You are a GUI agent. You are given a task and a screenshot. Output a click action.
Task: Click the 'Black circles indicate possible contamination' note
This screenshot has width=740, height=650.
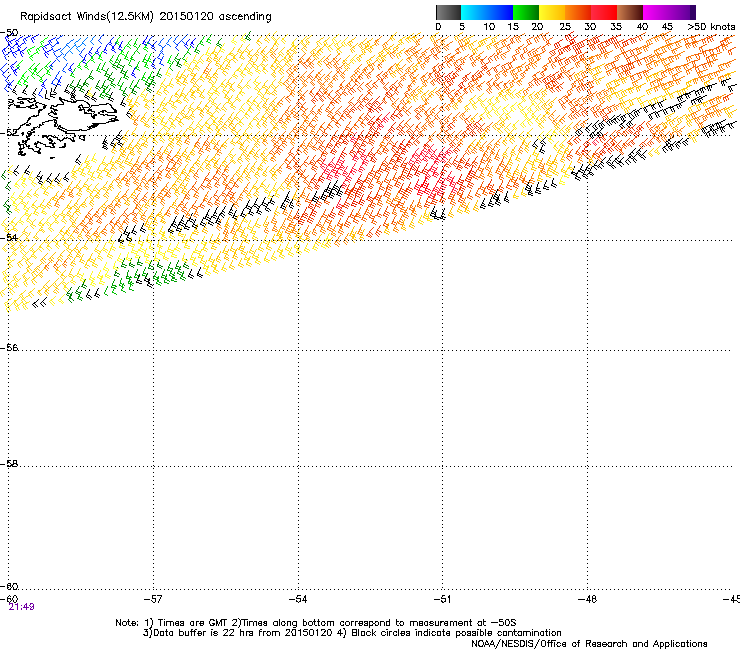(456, 633)
